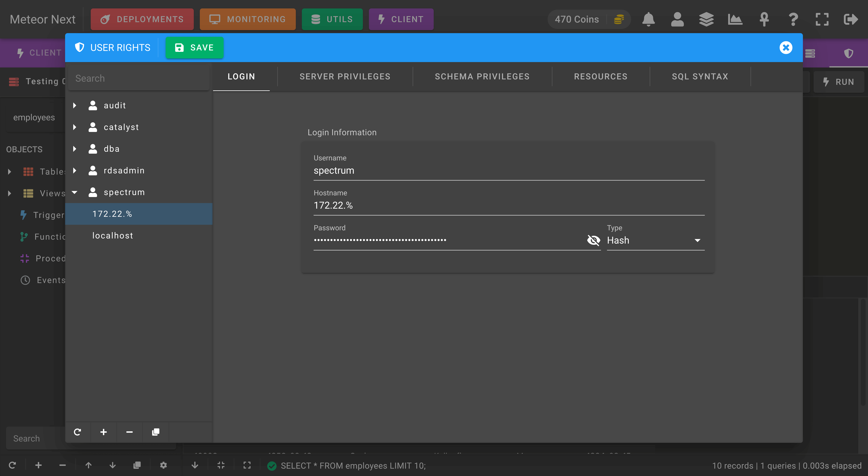Switch to the SCHEMA PRIVILEGES tab
The width and height of the screenshot is (868, 476).
(x=482, y=77)
